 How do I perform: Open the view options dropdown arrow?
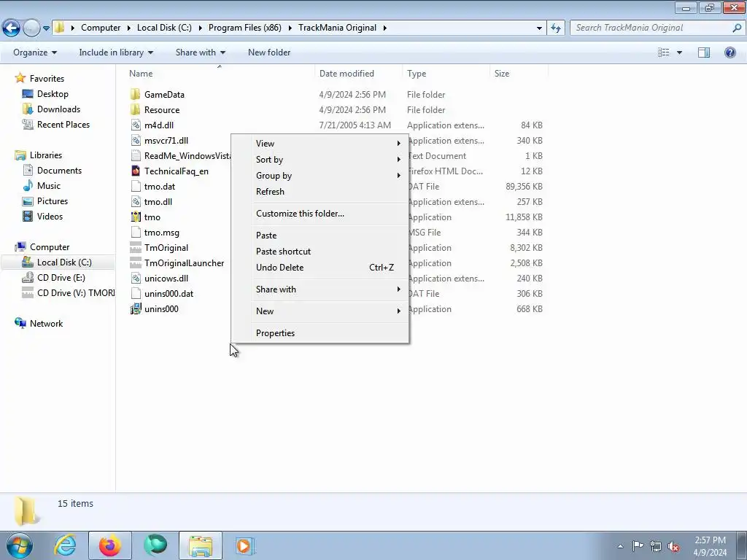coord(679,52)
